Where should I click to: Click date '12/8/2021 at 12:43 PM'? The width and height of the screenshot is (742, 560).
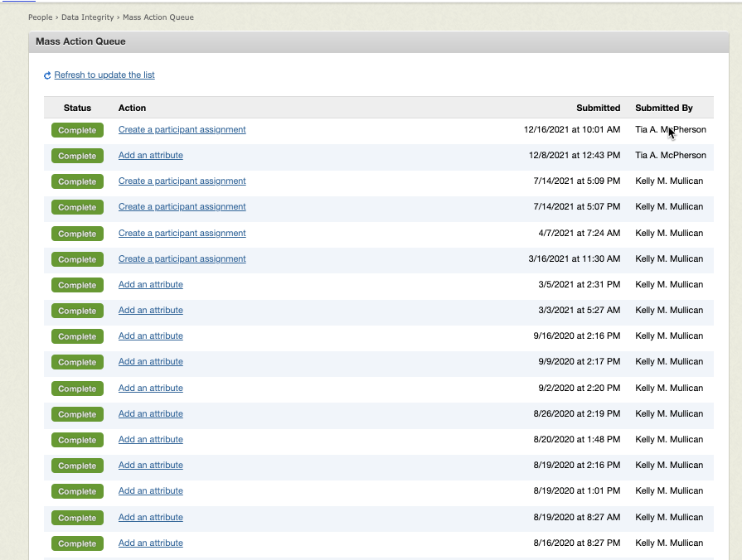pos(575,155)
